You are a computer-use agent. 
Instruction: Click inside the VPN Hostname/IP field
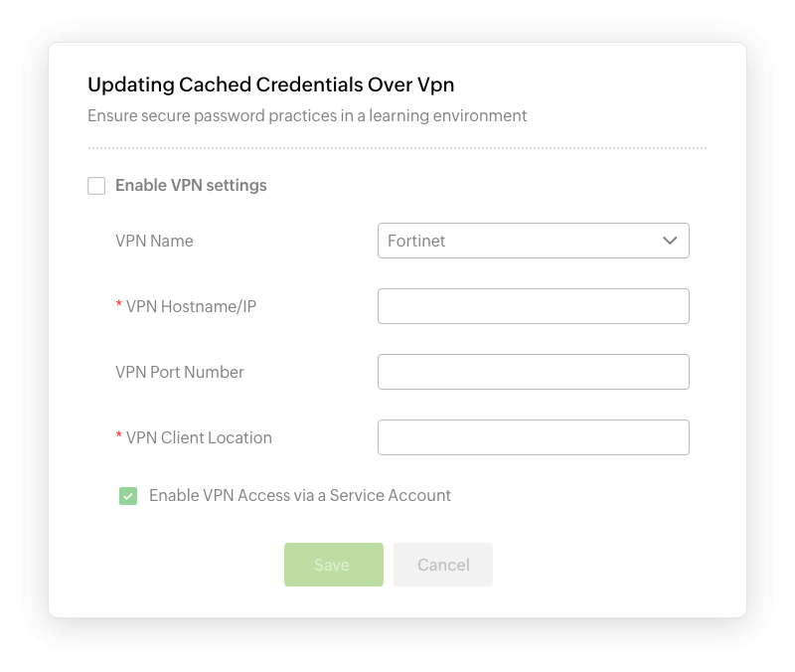tap(533, 306)
